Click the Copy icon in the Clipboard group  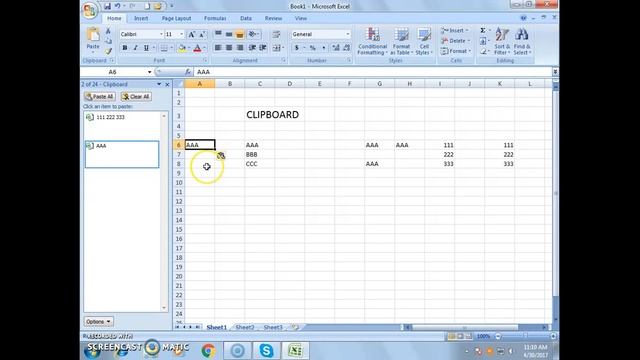point(108,41)
